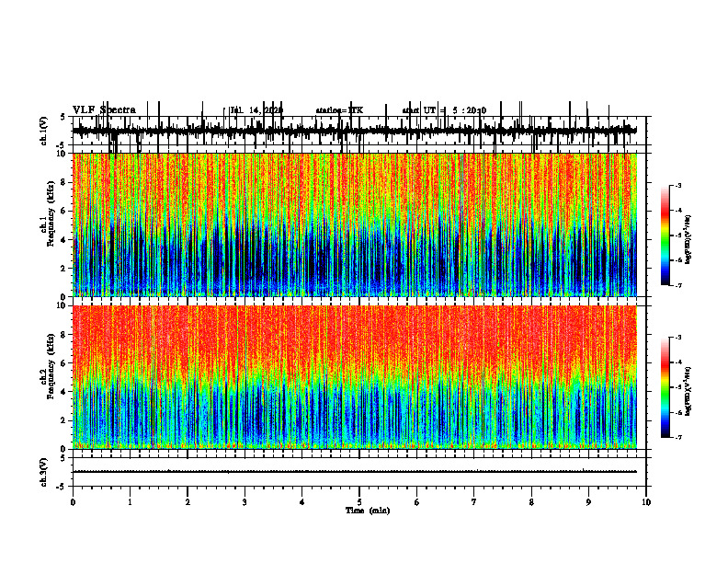Click the '8' kHz tick on ch.1 frequency axis
The image size is (728, 563).
click(x=63, y=182)
